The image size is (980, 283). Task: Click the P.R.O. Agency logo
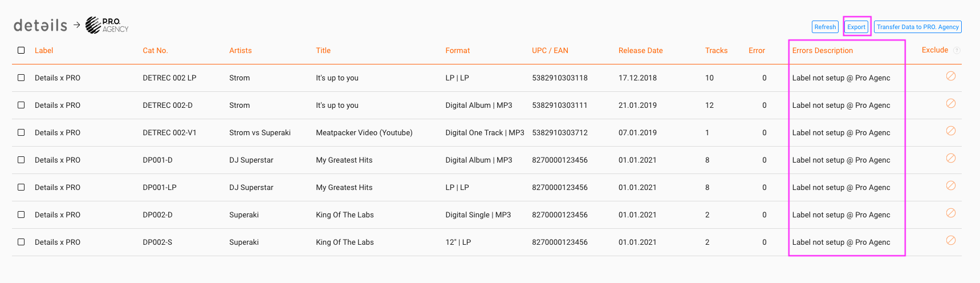click(107, 25)
